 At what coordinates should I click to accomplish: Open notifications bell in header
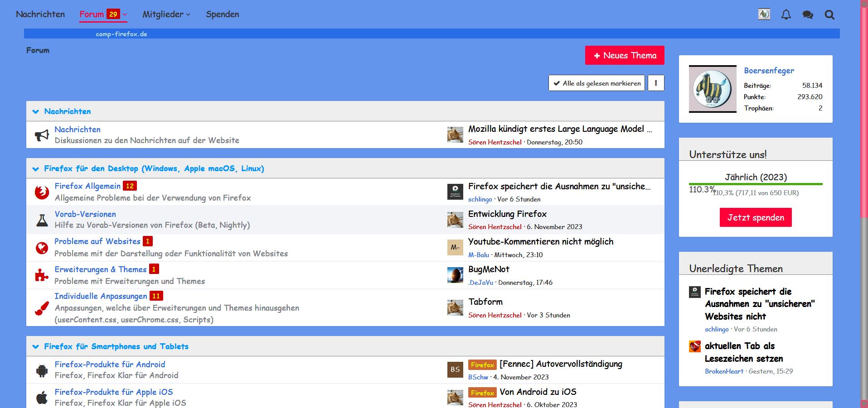786,14
